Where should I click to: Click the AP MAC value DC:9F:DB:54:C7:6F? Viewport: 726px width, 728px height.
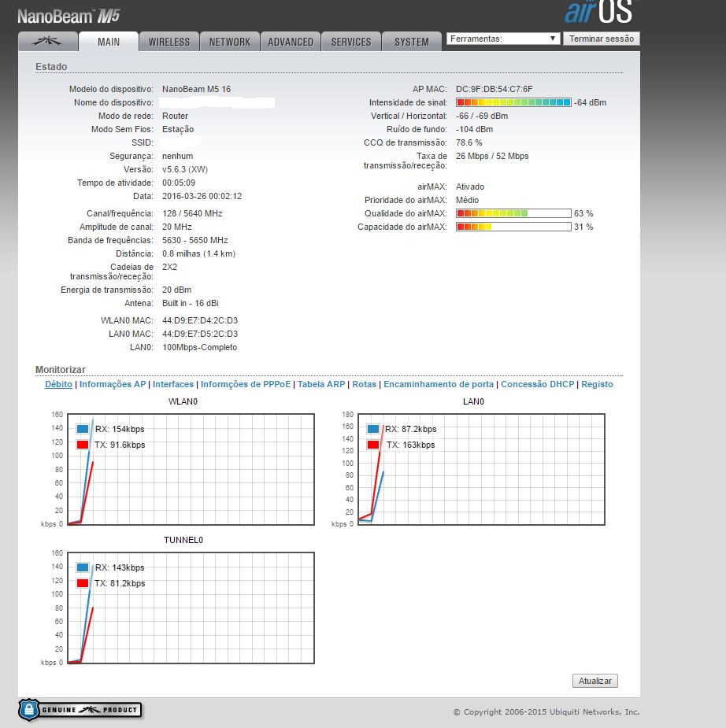(x=494, y=89)
